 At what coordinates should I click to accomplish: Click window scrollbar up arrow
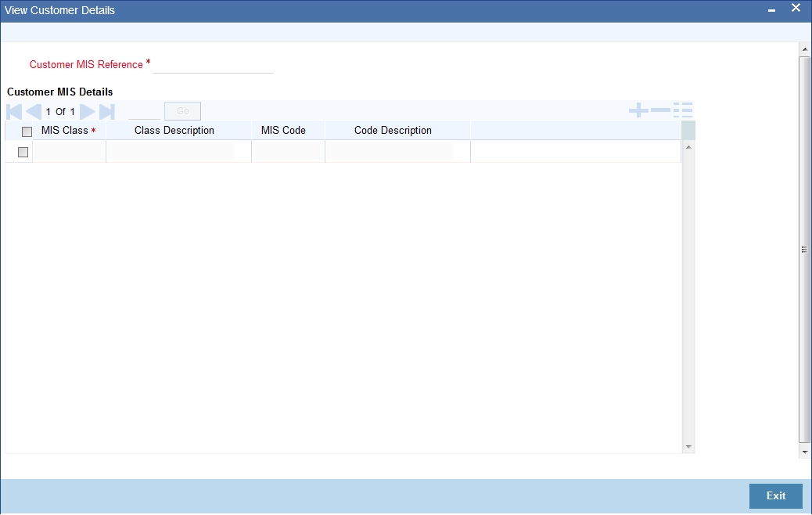pos(805,50)
